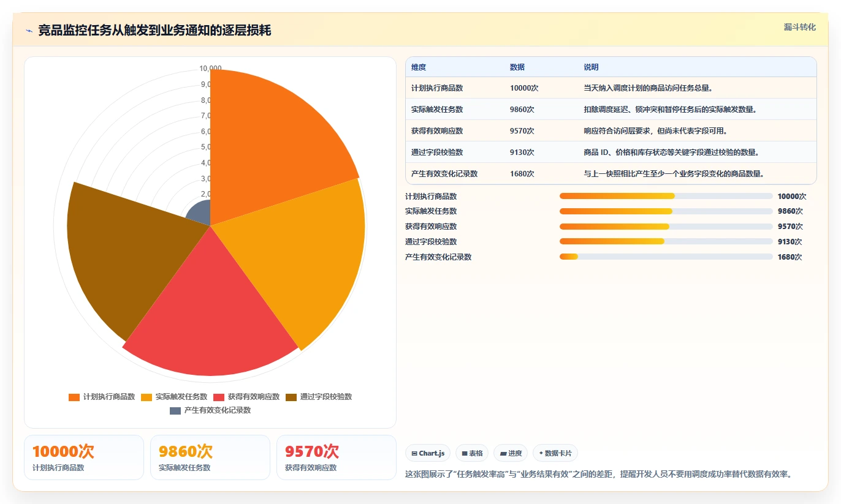This screenshot has width=841, height=504.
Task: Click the Chart.js chip
Action: point(428,453)
